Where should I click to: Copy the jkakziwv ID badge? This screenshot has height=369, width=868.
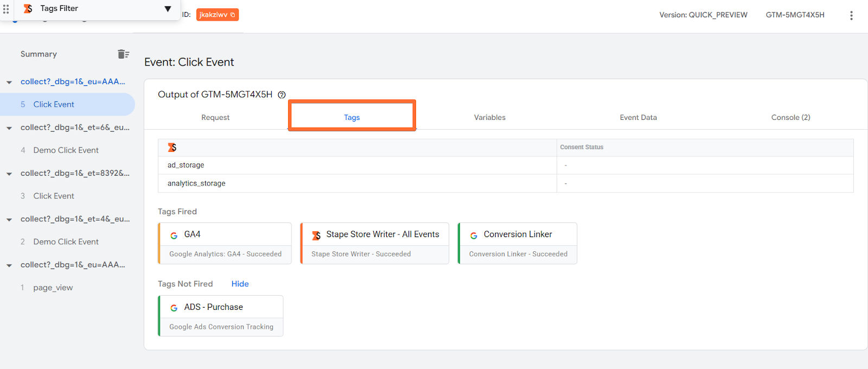tap(218, 15)
